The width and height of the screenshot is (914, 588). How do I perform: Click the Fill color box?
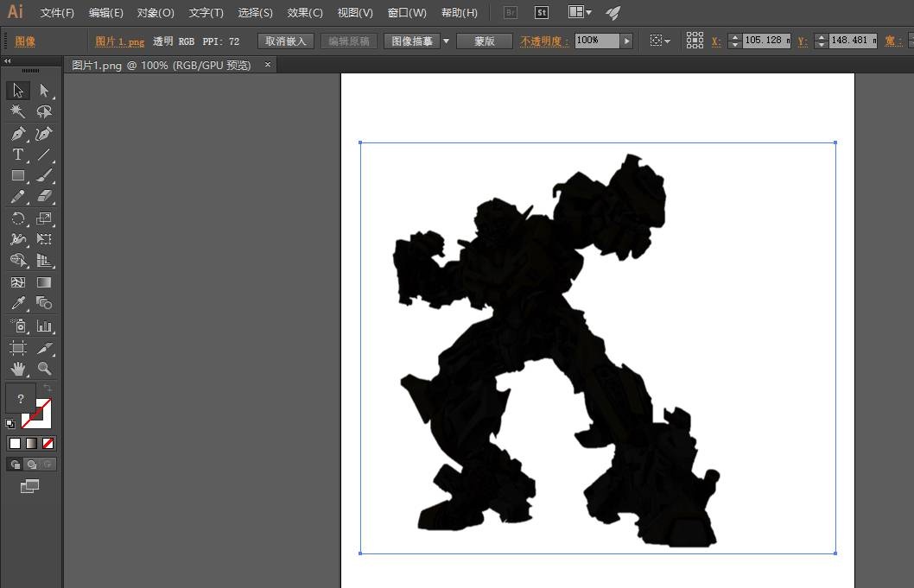(x=21, y=399)
